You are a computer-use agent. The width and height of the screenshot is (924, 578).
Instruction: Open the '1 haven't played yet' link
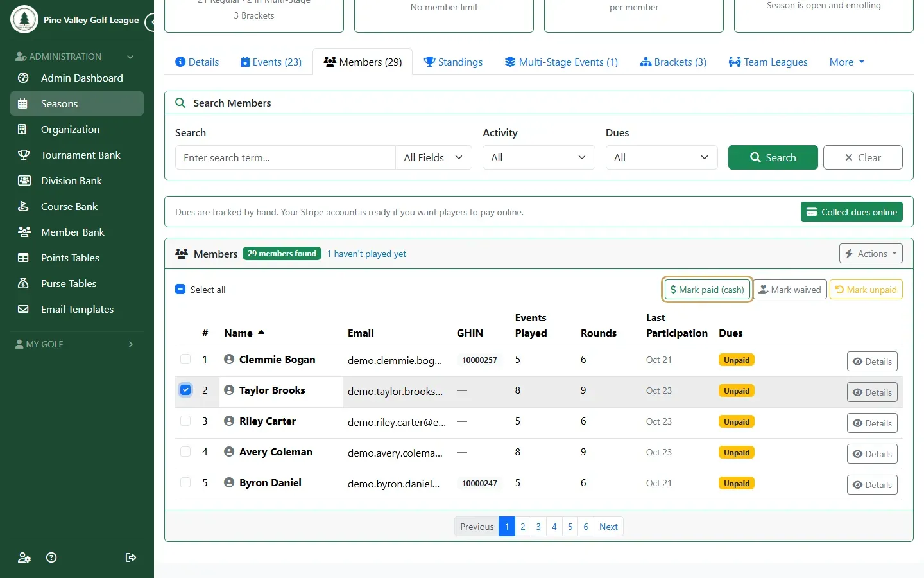[x=366, y=254]
